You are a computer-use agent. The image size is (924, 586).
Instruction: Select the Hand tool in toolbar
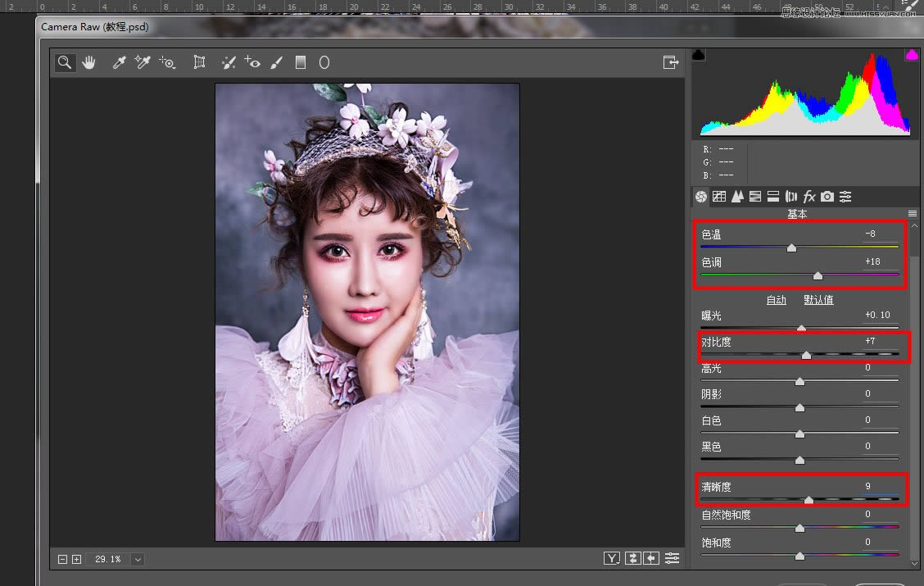pyautogui.click(x=88, y=62)
